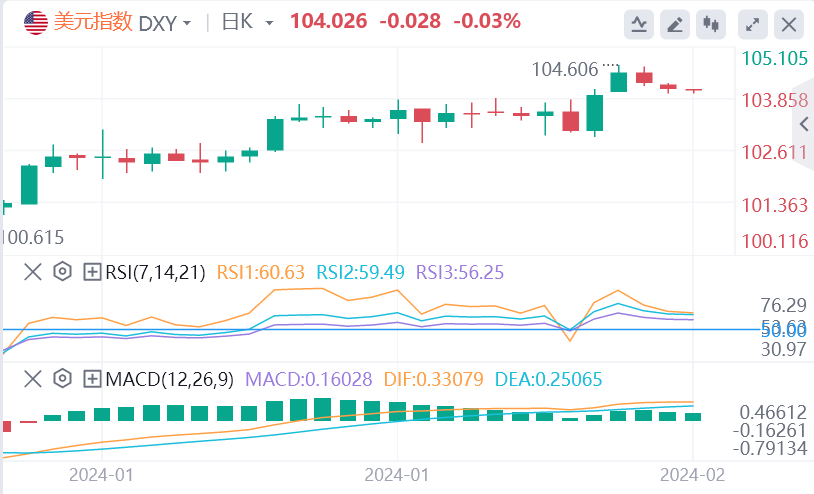
Task: Expand the MACD plus box
Action: 91,379
